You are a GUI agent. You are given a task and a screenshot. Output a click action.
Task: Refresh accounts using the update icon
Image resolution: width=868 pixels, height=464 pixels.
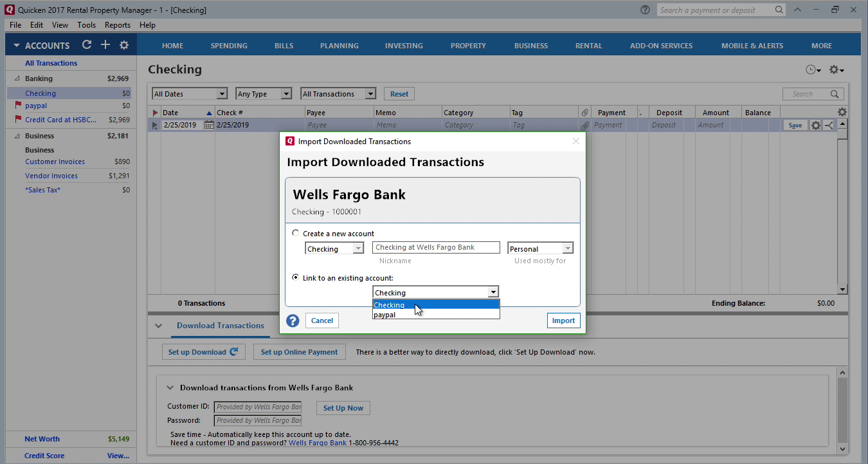coord(86,45)
